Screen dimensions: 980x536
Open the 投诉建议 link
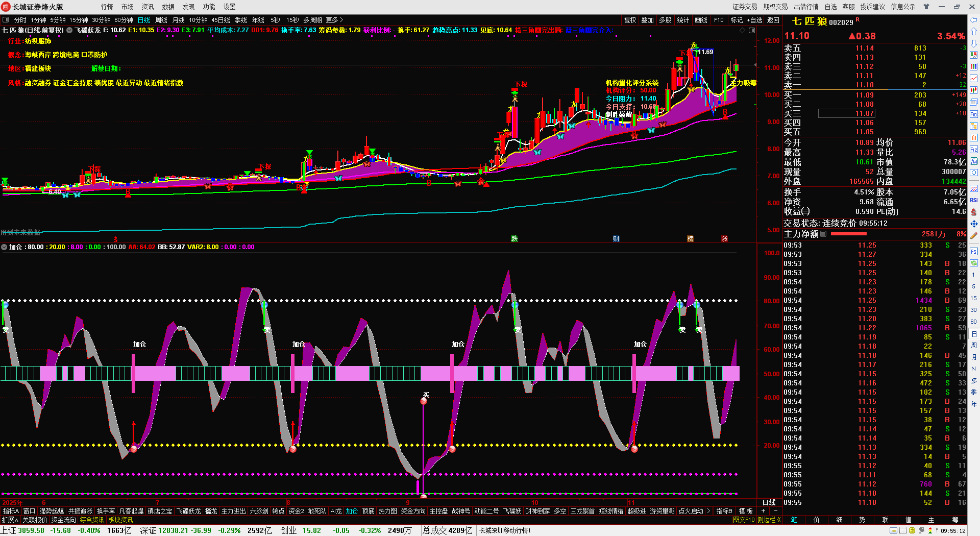pos(872,7)
